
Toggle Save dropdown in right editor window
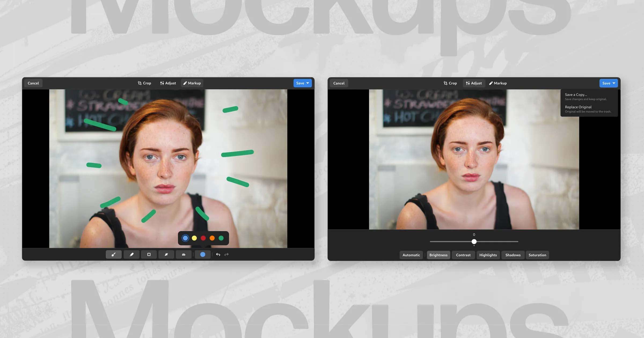pos(613,83)
